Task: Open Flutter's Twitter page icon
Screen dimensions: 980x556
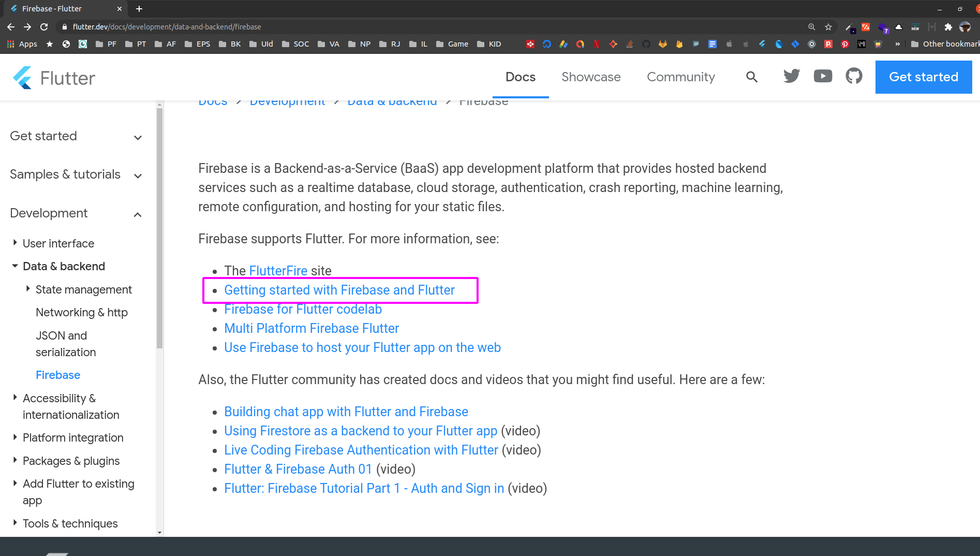Action: coord(792,76)
